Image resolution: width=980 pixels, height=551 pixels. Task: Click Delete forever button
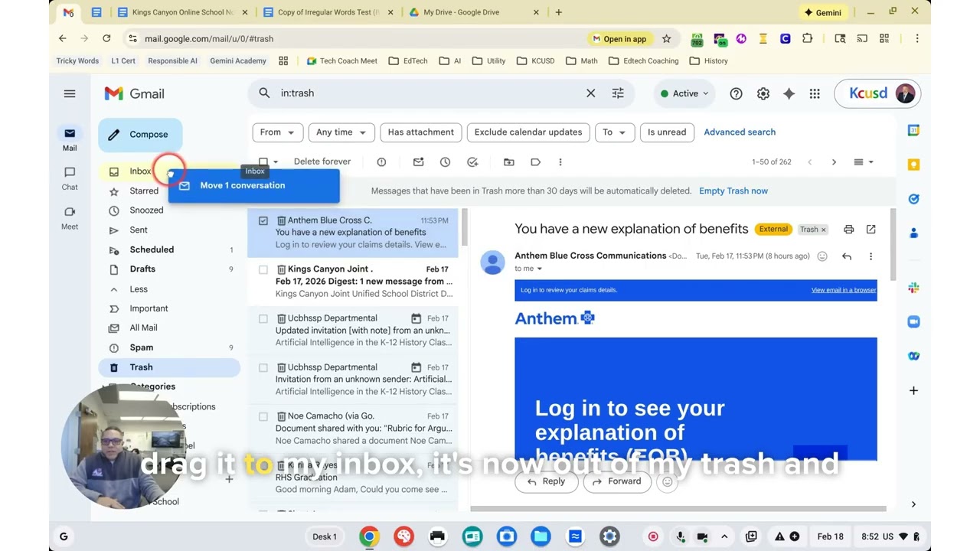(x=322, y=161)
